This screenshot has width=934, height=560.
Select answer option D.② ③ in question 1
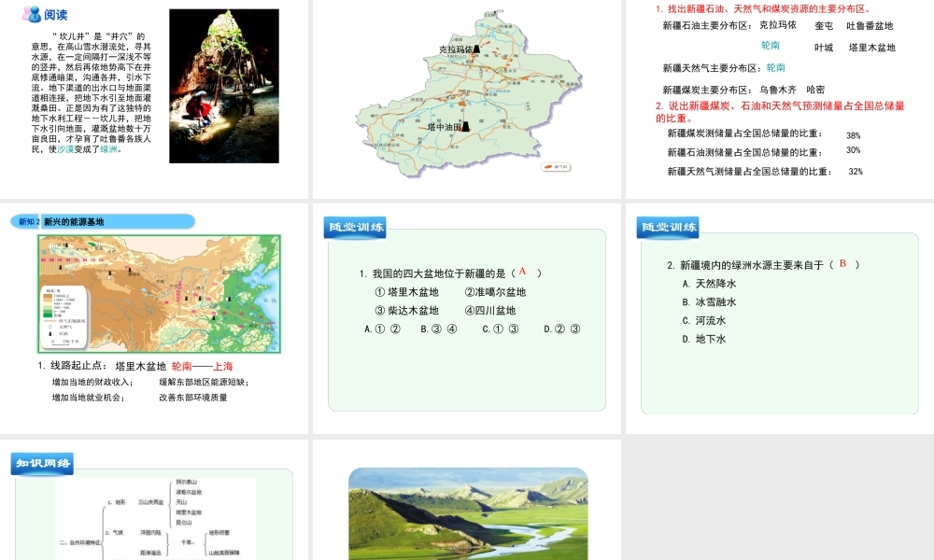[561, 329]
